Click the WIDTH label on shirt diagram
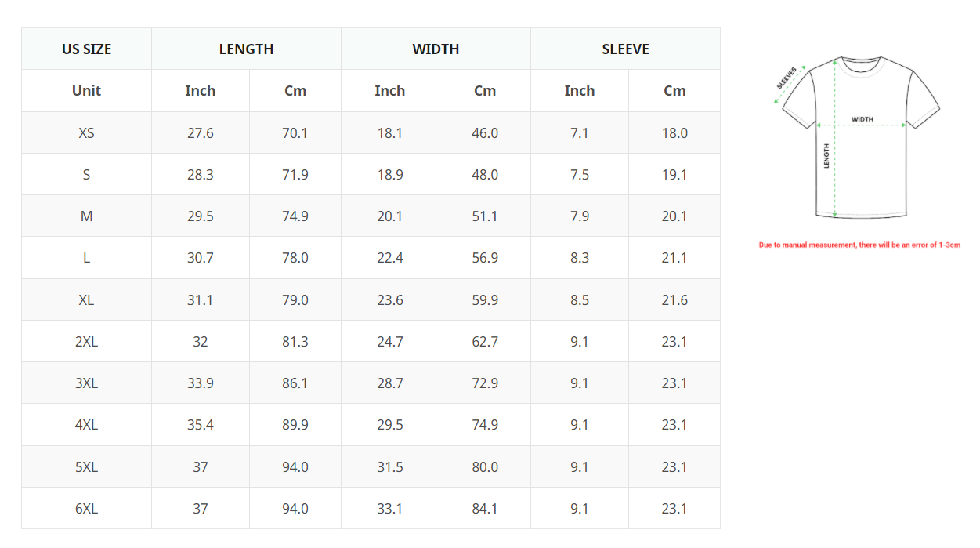The width and height of the screenshot is (980, 548). tap(862, 119)
